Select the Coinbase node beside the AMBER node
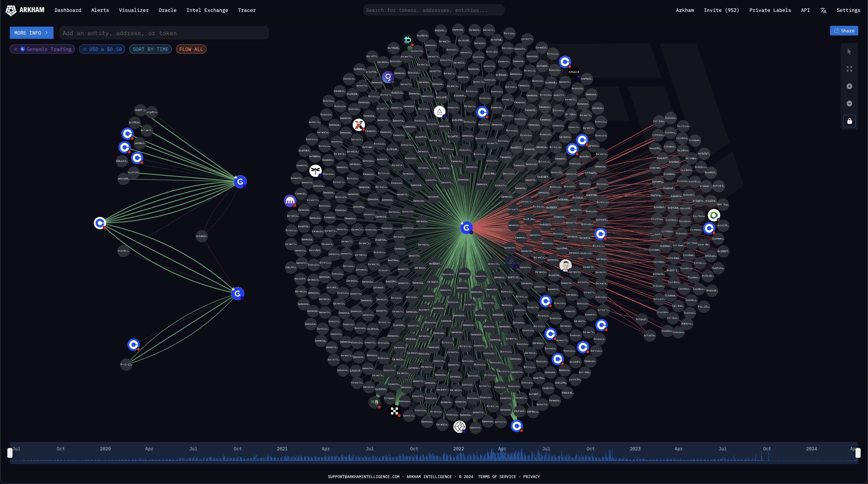Viewport: 868px width, 484px height. (x=565, y=62)
